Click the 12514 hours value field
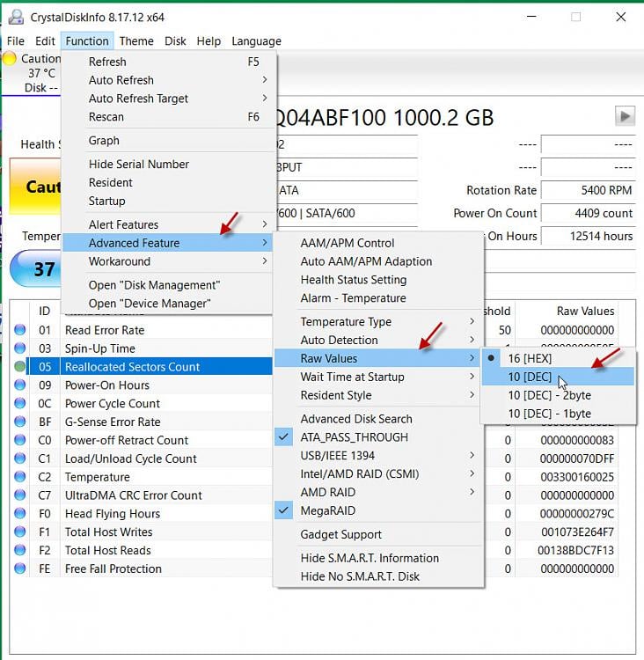Screen dimensions: 644x660 [588, 236]
